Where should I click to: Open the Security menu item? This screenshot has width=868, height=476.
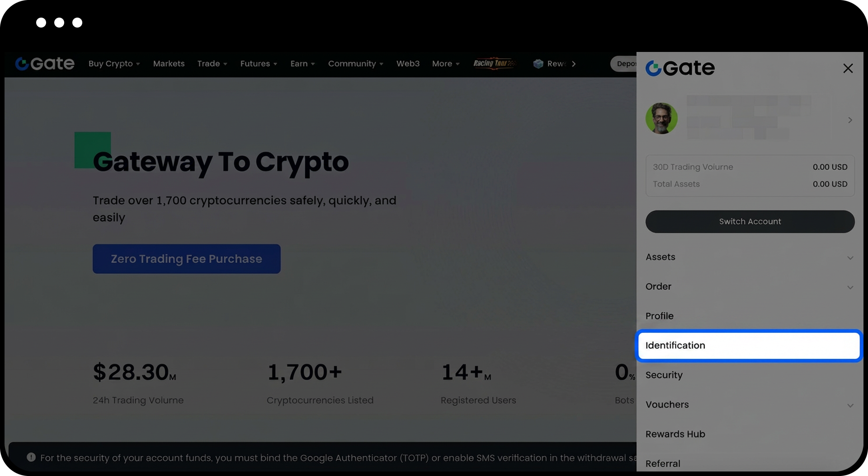664,375
